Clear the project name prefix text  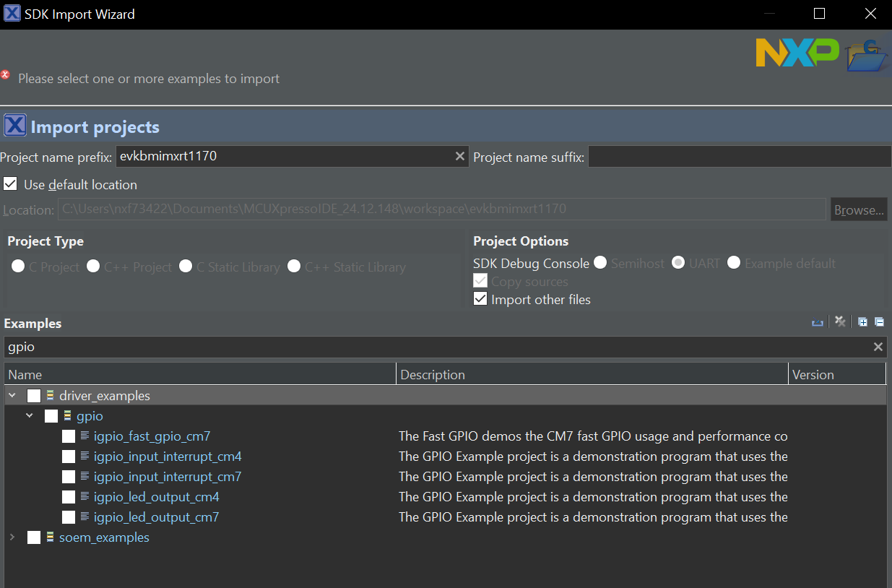click(460, 156)
